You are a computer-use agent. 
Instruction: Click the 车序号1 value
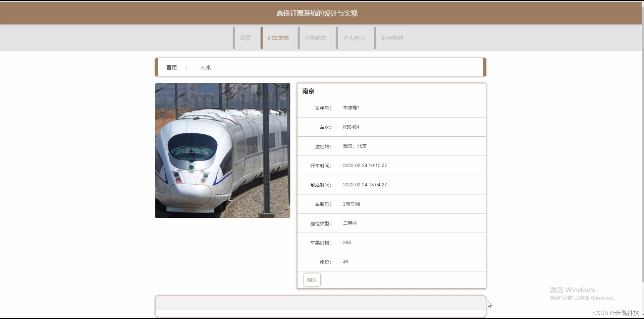(351, 107)
